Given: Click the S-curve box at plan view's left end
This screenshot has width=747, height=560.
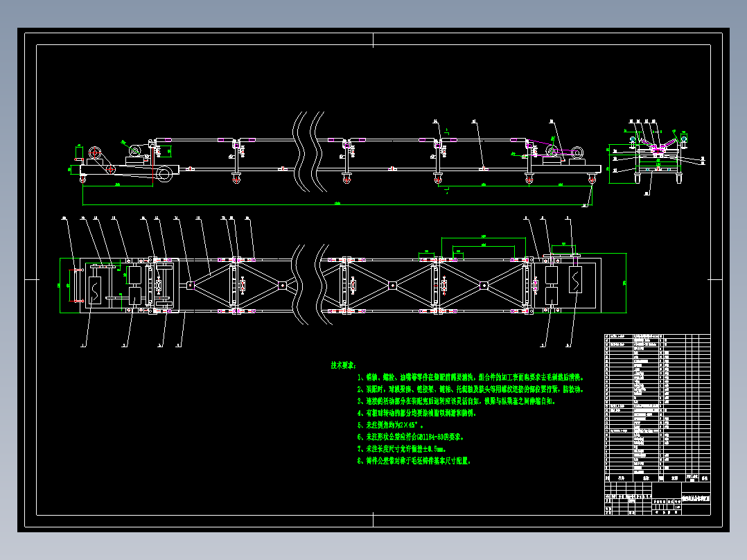Looking at the screenshot, I should pos(95,285).
